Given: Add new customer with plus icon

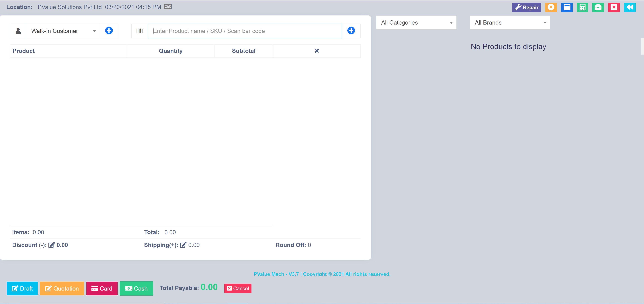Looking at the screenshot, I should coord(109,31).
